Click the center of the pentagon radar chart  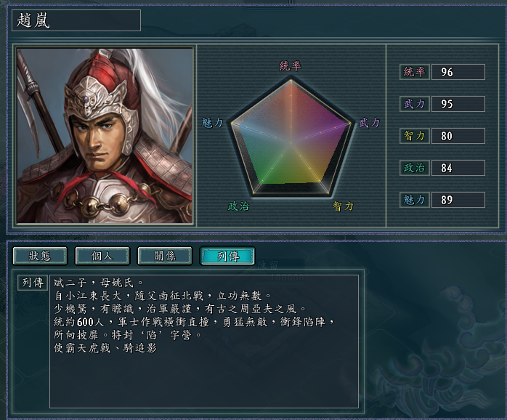pyautogui.click(x=291, y=140)
